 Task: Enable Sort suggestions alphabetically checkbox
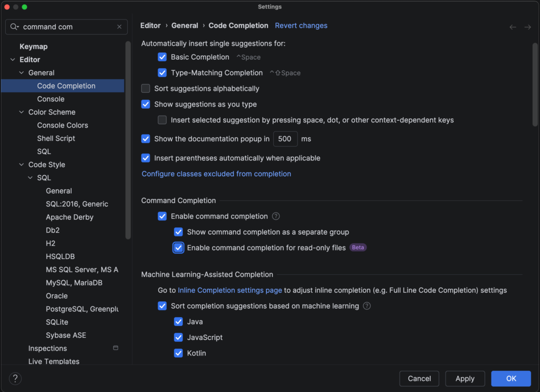click(146, 89)
